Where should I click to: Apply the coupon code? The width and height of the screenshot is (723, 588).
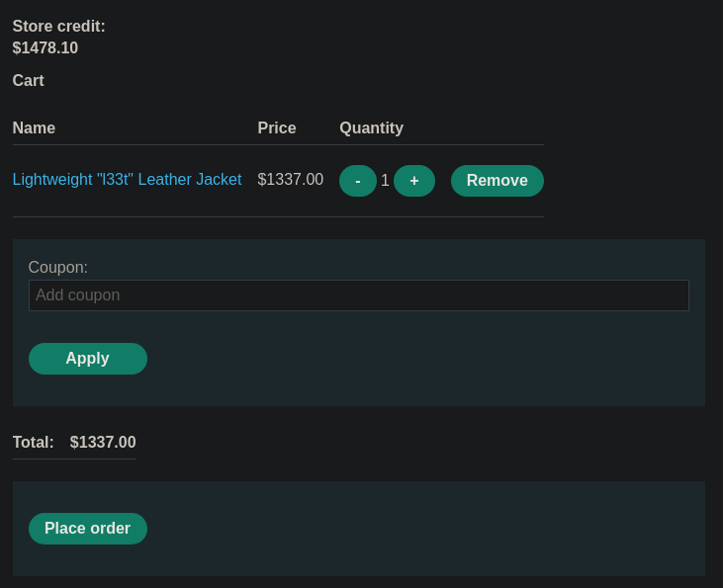[88, 359]
